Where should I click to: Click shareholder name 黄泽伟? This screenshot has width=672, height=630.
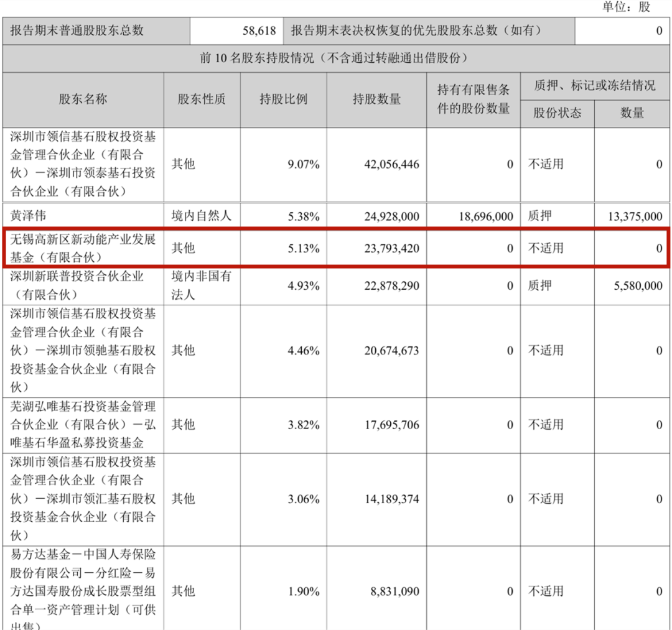[x=29, y=216]
